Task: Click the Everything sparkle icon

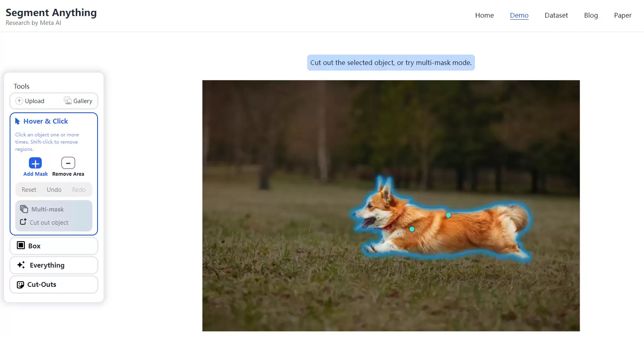Action: pos(21,265)
